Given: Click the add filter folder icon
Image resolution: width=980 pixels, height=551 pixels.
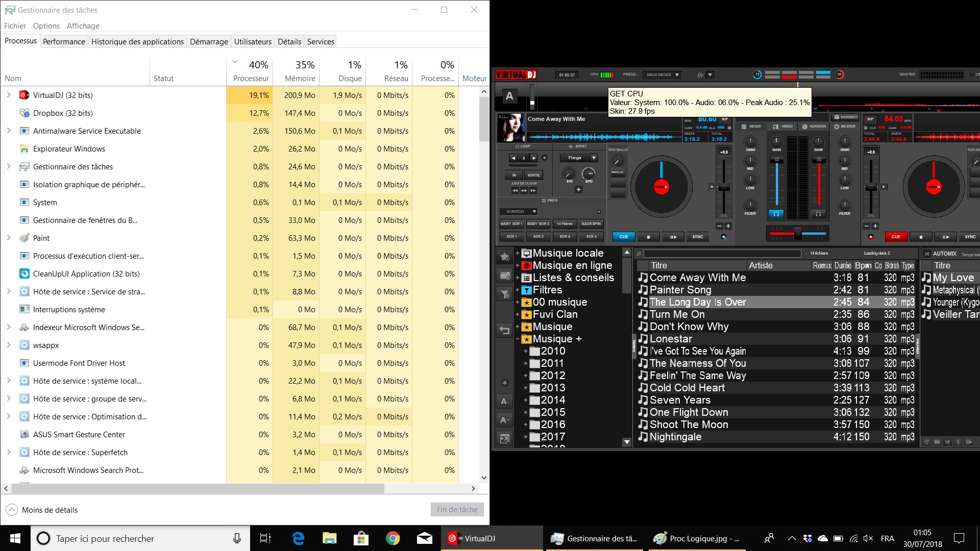Looking at the screenshot, I should (505, 294).
